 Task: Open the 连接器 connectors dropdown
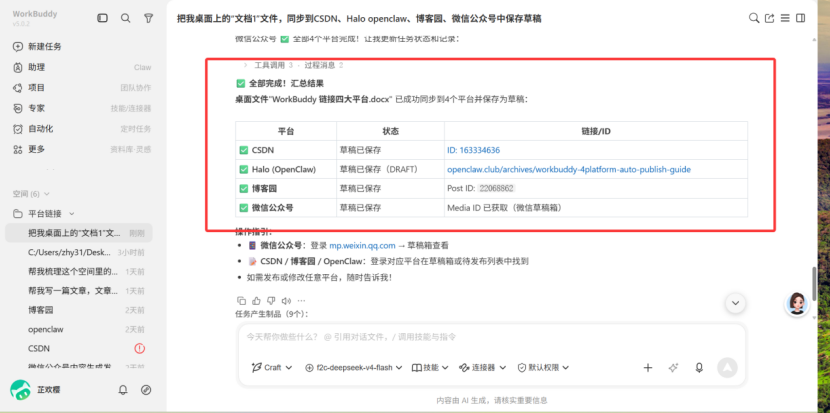click(482, 367)
